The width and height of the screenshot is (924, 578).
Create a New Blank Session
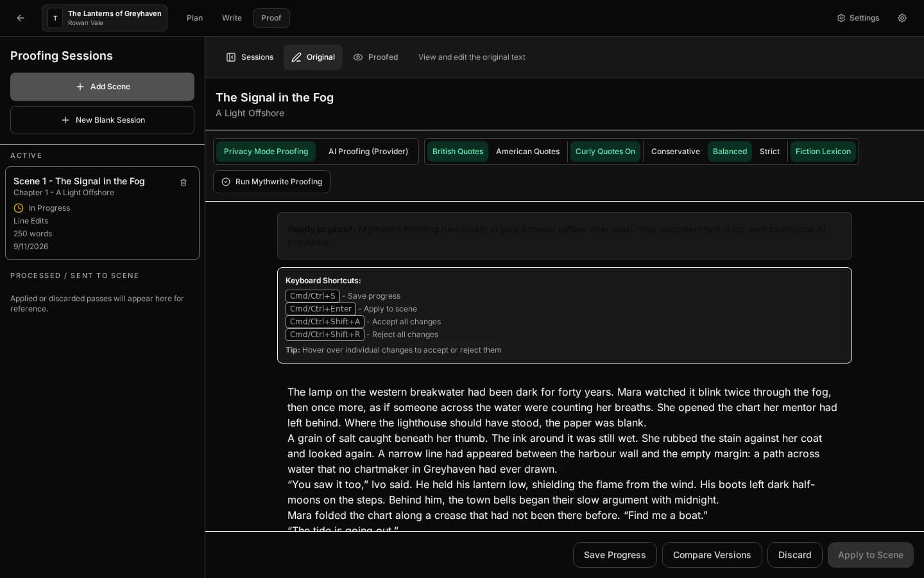(x=102, y=120)
